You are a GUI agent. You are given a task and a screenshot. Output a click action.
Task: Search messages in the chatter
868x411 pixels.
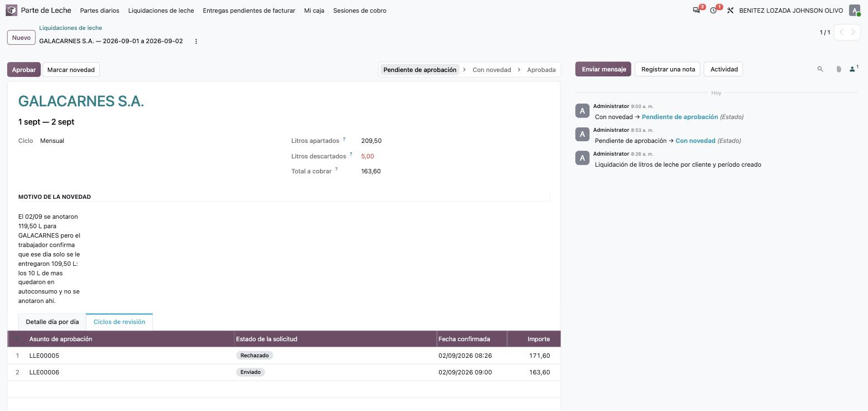820,69
